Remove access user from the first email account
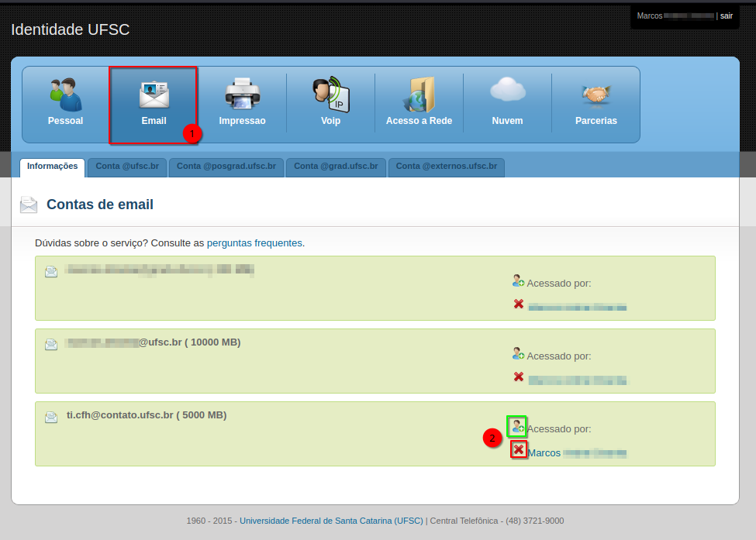The height and width of the screenshot is (540, 756). (519, 304)
